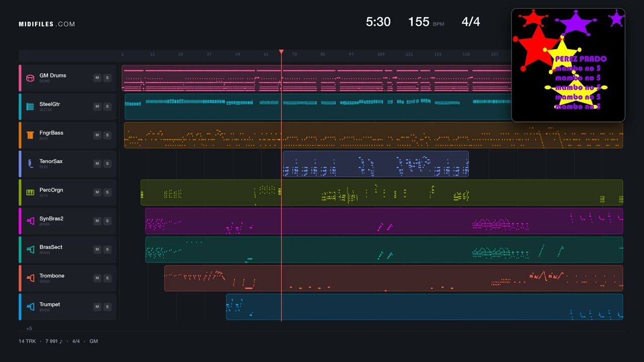
Task: Select the SynBras2 track name
Action: [51, 219]
